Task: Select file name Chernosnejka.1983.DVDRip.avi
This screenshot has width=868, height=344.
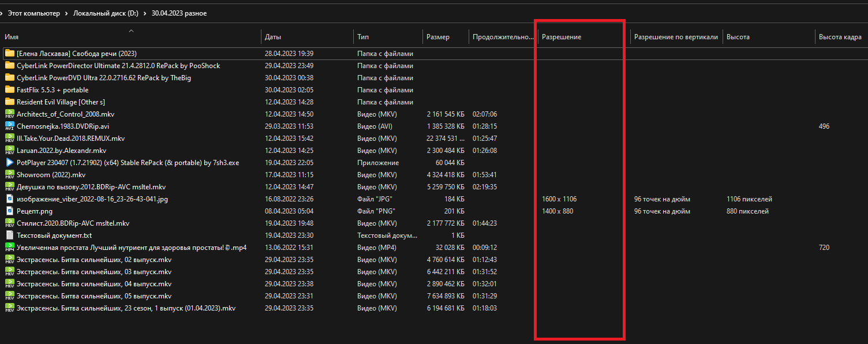Action: [x=63, y=126]
